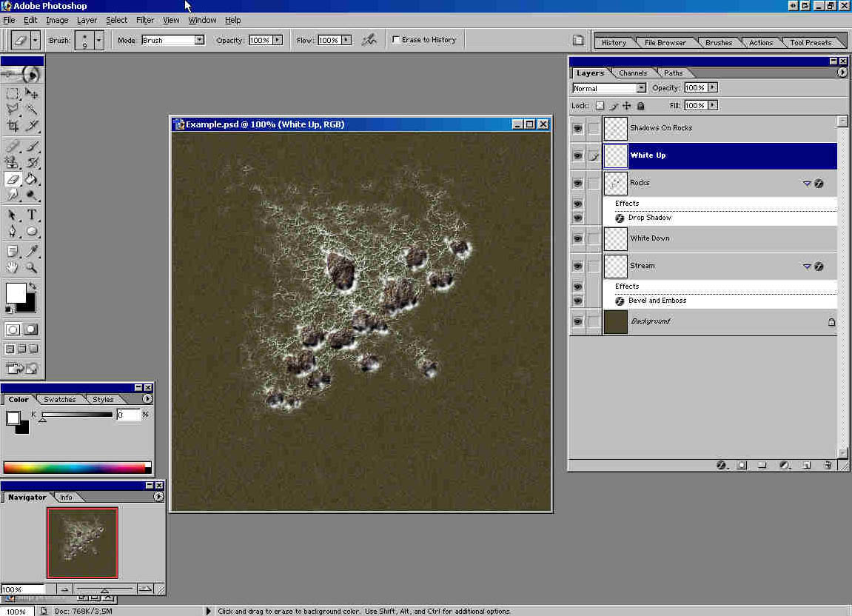Select the Type tool
852x616 pixels.
[32, 215]
